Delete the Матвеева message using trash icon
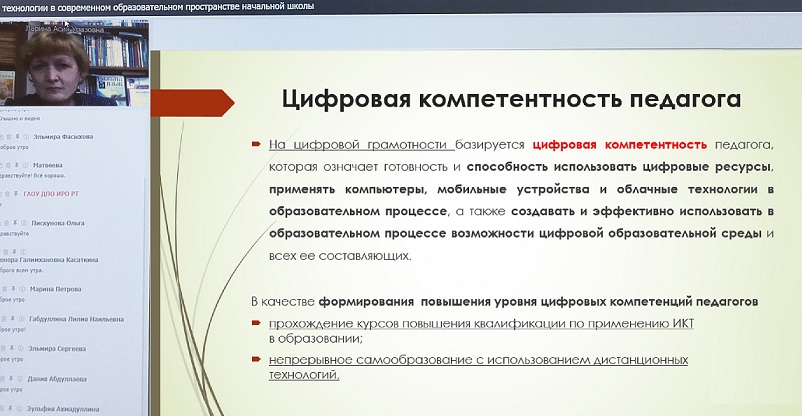Viewport: 802px width, 416px height. pos(8,165)
